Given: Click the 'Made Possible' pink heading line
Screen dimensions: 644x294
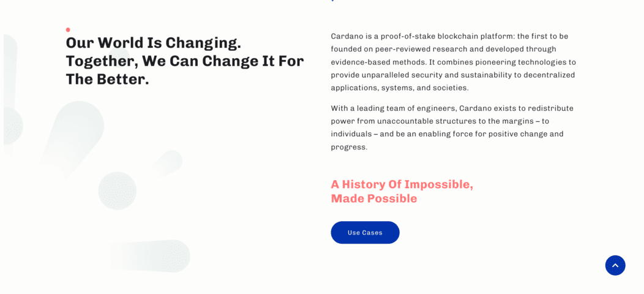Looking at the screenshot, I should point(374,198).
